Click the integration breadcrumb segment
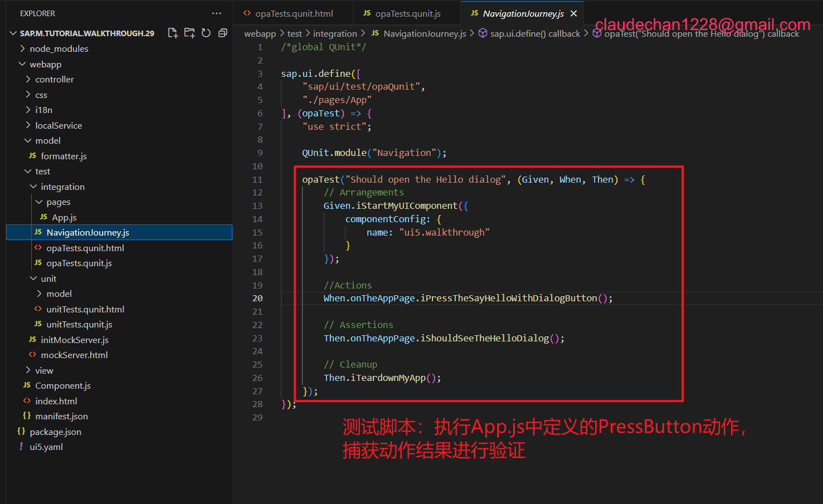This screenshot has height=504, width=823. 335,34
